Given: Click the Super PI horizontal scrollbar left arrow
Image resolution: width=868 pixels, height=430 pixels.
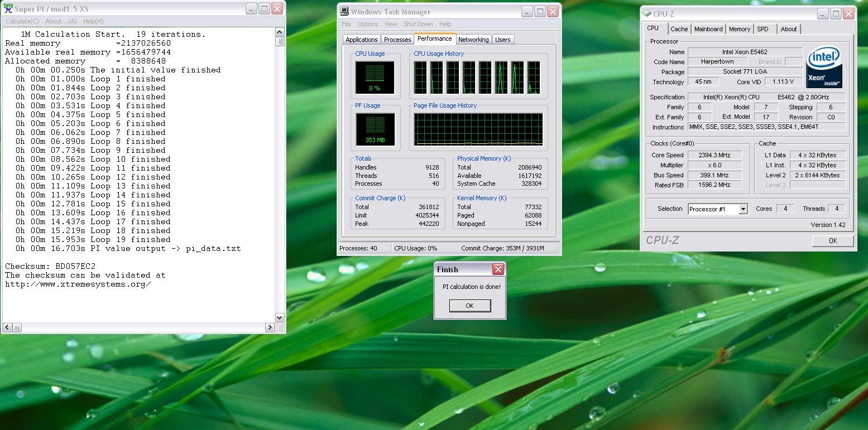Looking at the screenshot, I should [8, 327].
